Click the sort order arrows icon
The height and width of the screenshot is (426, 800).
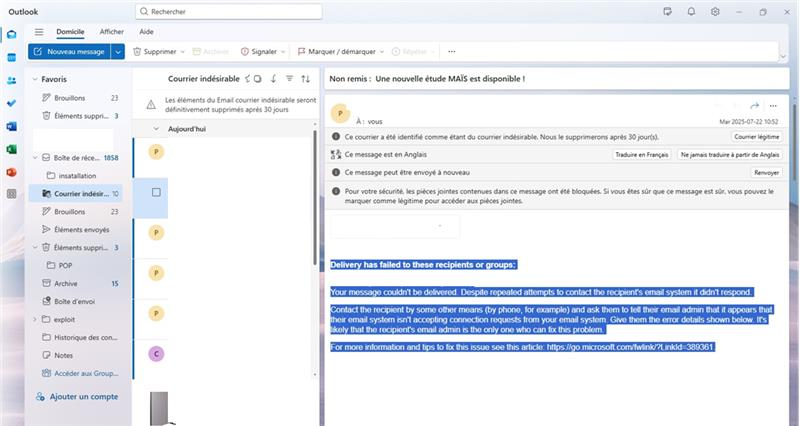tap(306, 79)
